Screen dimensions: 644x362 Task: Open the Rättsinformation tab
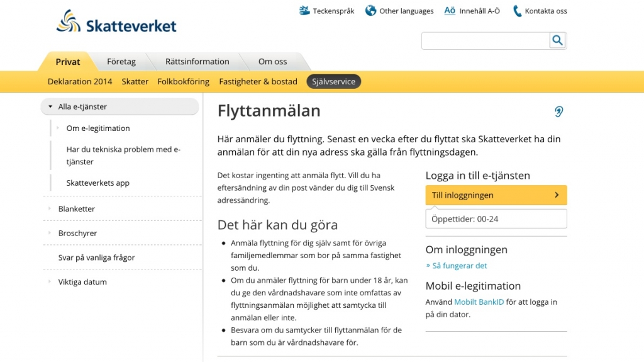tap(197, 62)
